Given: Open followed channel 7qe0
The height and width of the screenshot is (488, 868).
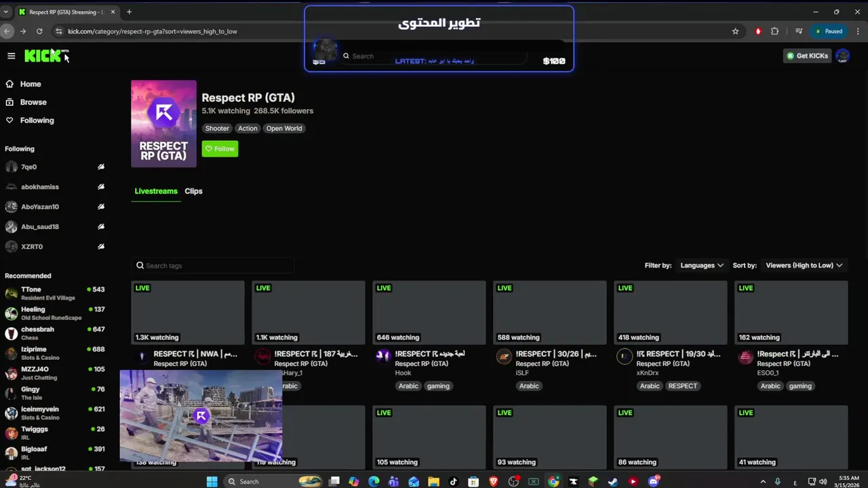Looking at the screenshot, I should tap(28, 167).
